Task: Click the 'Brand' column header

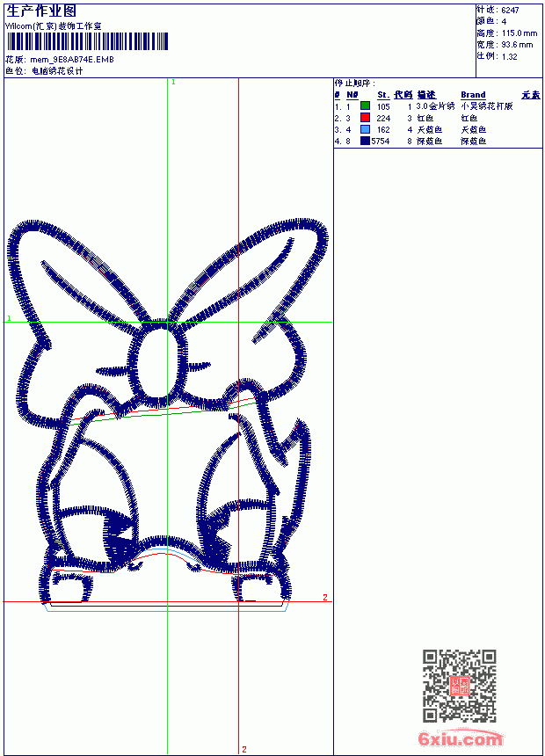Action: click(473, 95)
